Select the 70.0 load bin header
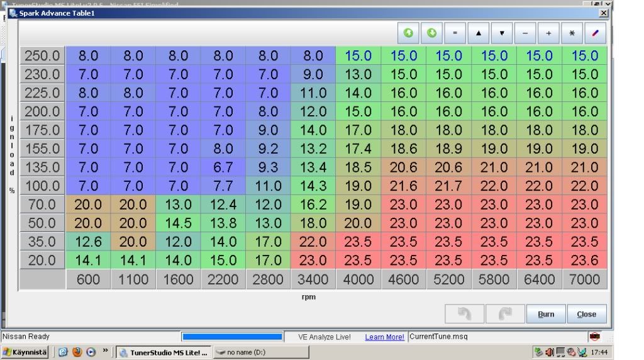This screenshot has height=360, width=644. point(42,205)
